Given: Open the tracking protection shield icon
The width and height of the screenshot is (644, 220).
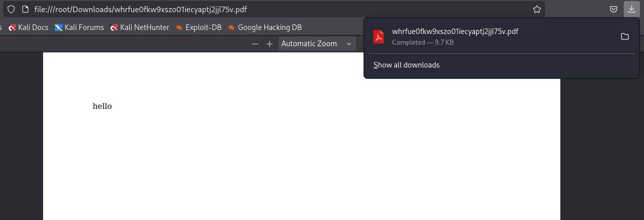Looking at the screenshot, I should [11, 9].
